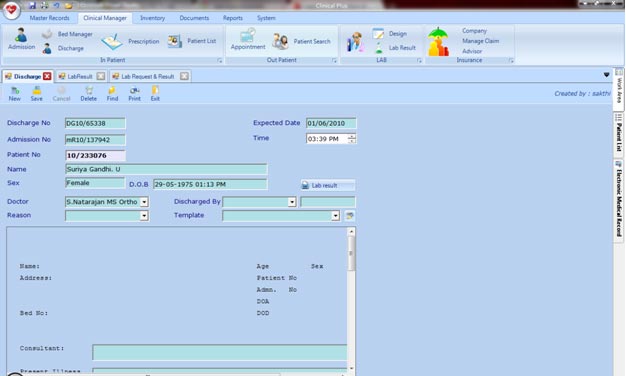Click the Discharge ribbon button
The height and width of the screenshot is (376, 626).
coord(63,48)
